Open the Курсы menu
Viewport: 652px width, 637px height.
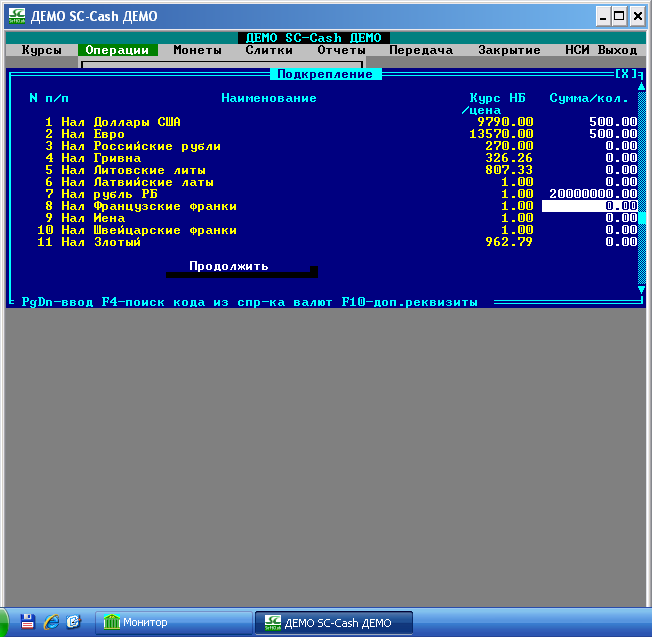(x=42, y=50)
